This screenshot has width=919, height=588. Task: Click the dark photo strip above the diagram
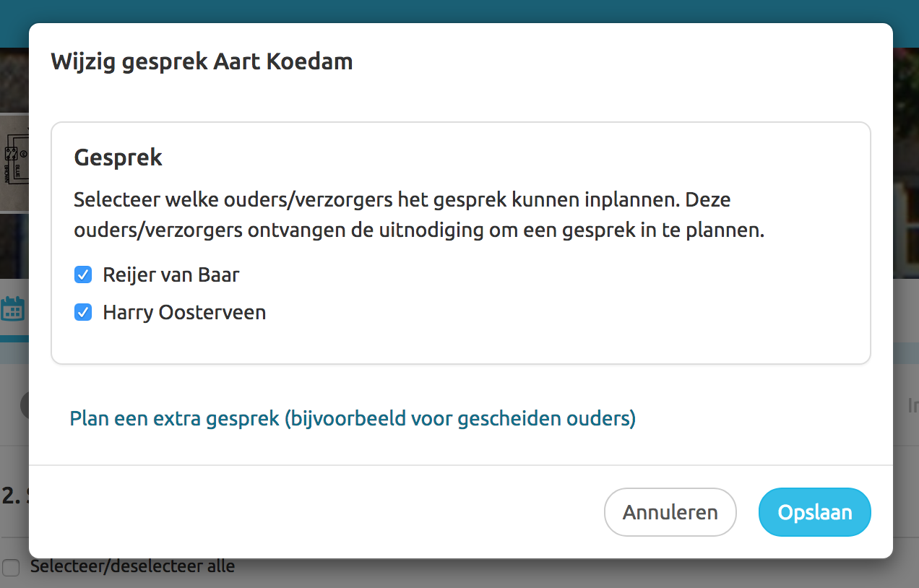click(14, 79)
